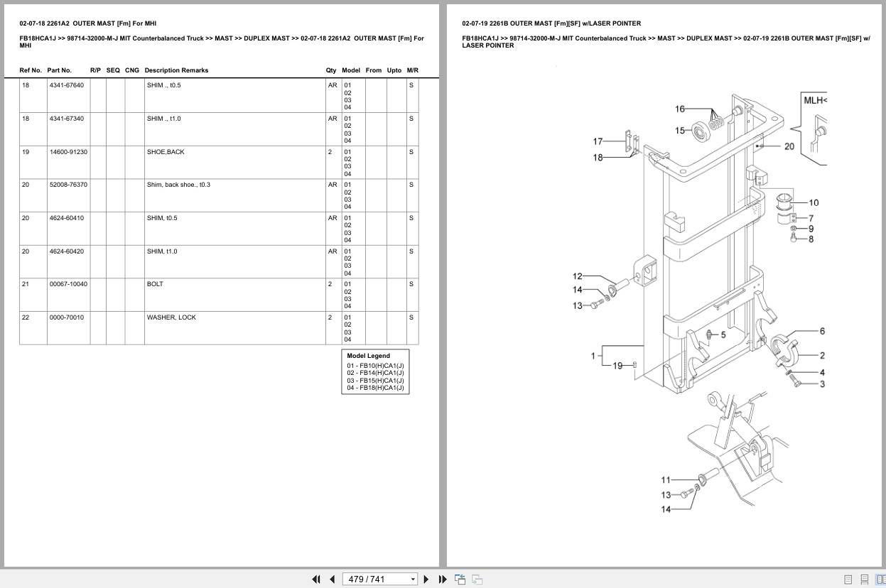886x588 pixels.
Task: Click callout number 15 in the diagram
Action: pyautogui.click(x=680, y=131)
